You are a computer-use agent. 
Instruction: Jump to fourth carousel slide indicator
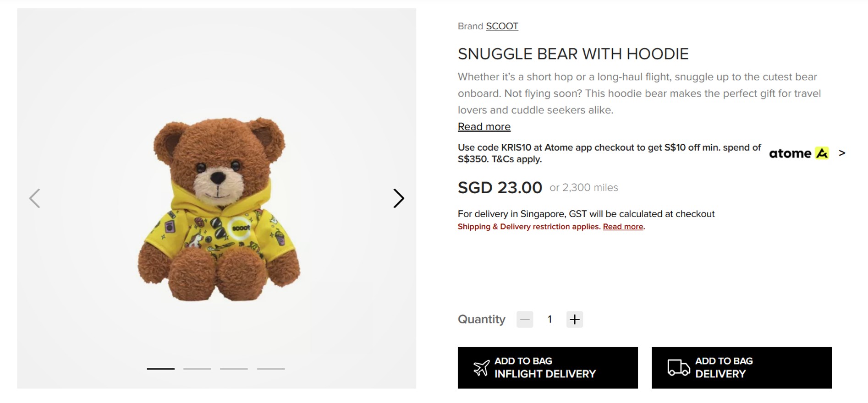[271, 369]
